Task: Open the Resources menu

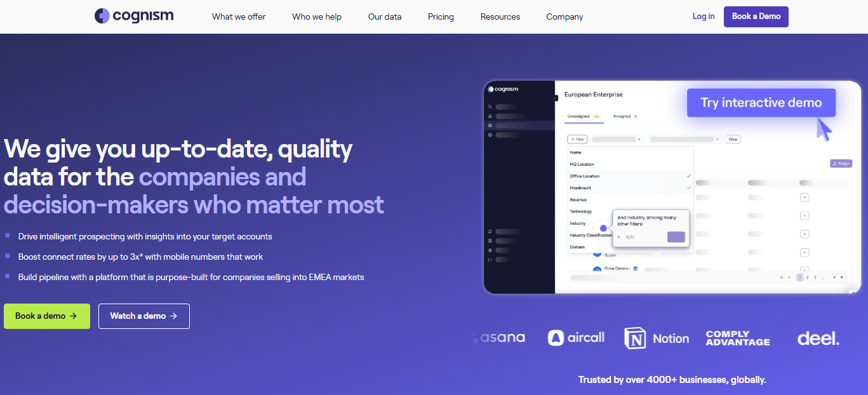Action: coord(500,17)
